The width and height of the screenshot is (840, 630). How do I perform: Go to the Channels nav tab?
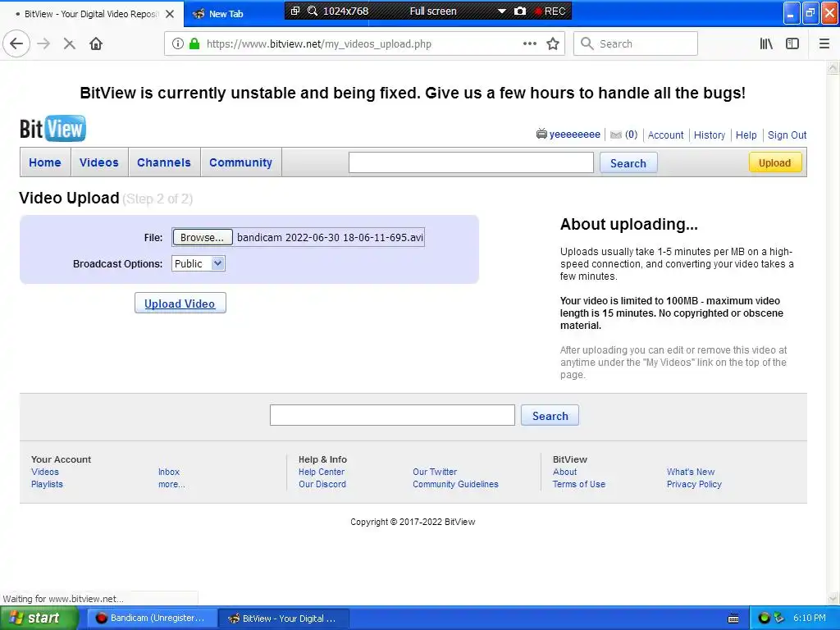click(x=164, y=162)
